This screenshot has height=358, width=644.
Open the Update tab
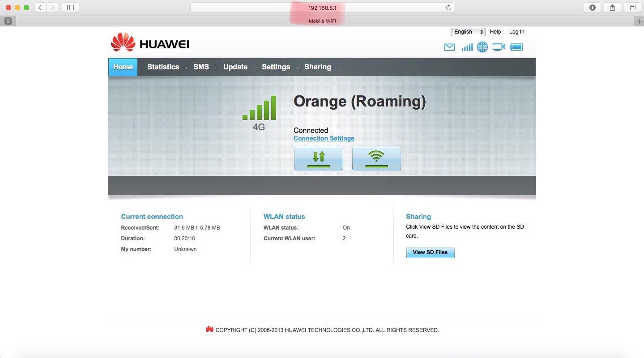point(235,67)
